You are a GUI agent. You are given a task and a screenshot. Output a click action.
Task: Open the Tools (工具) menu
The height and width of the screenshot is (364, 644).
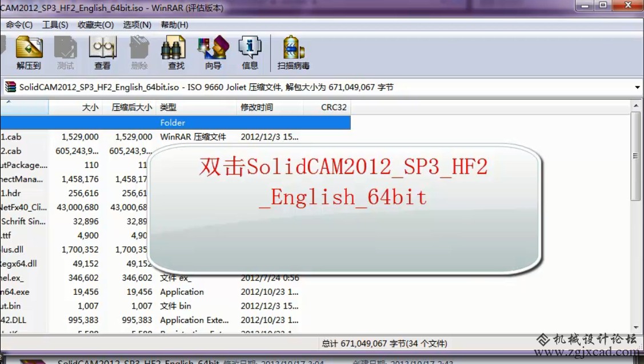coord(55,25)
